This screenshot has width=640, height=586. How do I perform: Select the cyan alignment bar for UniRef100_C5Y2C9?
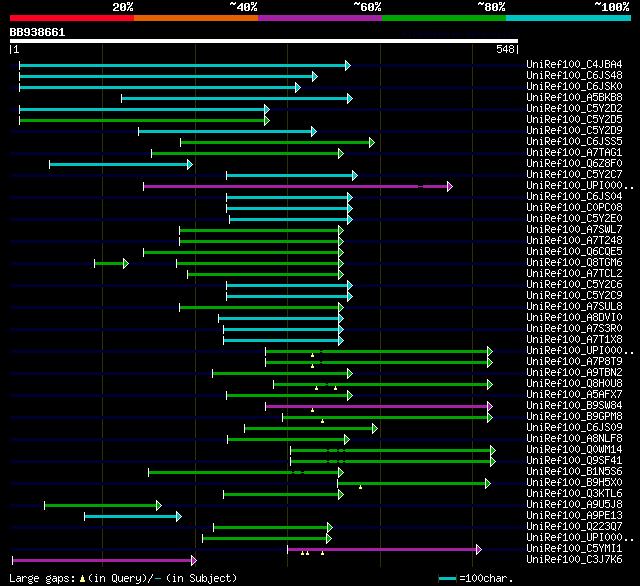pos(289,297)
